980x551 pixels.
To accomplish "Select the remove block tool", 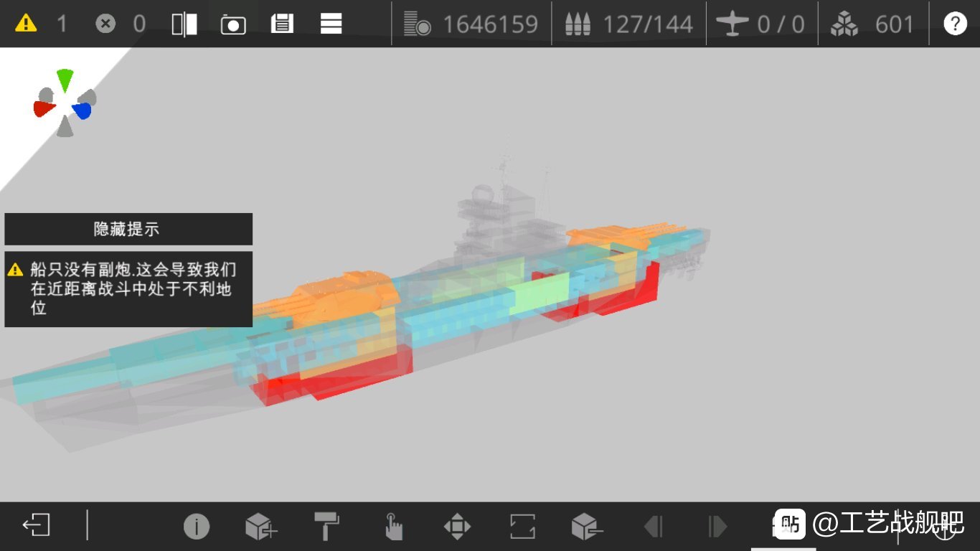I will click(587, 527).
